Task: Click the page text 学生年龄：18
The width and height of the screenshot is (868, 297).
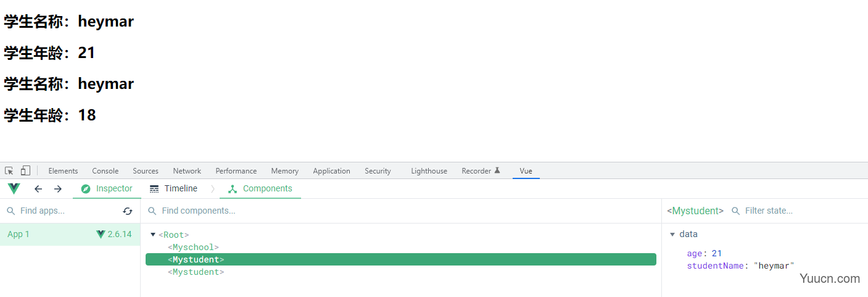Action: coord(49,115)
